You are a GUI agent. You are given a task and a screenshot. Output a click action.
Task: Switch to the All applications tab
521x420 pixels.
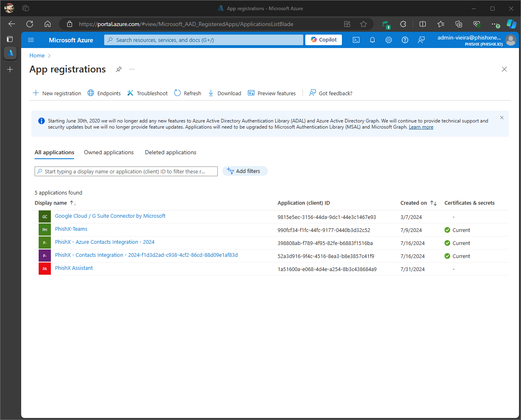pyautogui.click(x=55, y=152)
